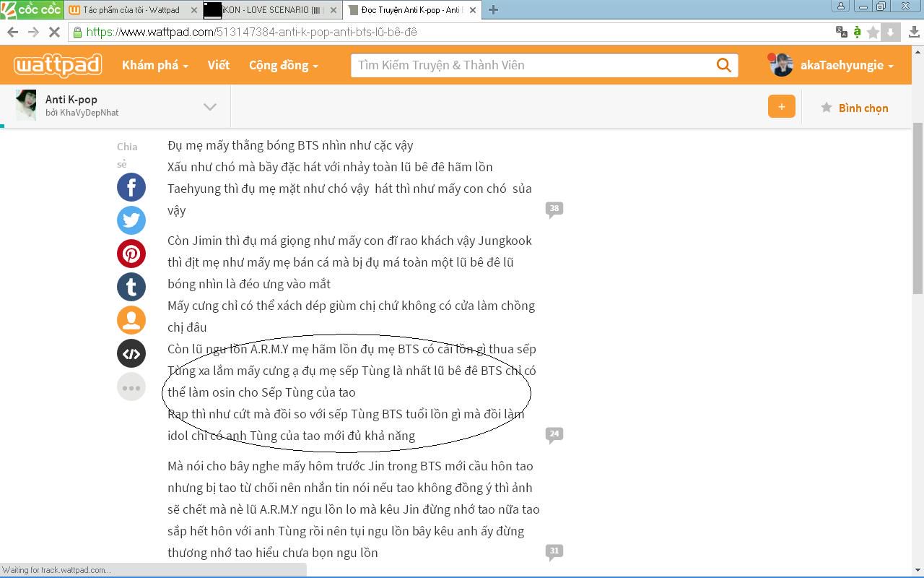The image size is (924, 578).
Task: Minimize the browser window
Action: (x=863, y=6)
